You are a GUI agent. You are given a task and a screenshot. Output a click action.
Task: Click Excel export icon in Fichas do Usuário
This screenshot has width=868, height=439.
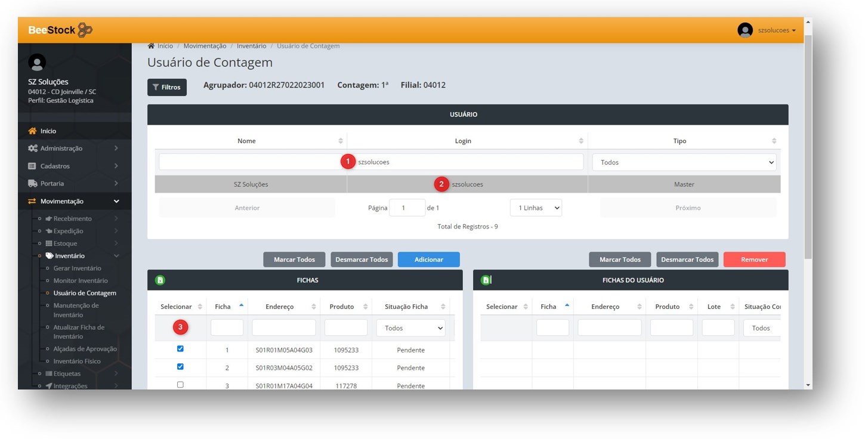(x=486, y=280)
